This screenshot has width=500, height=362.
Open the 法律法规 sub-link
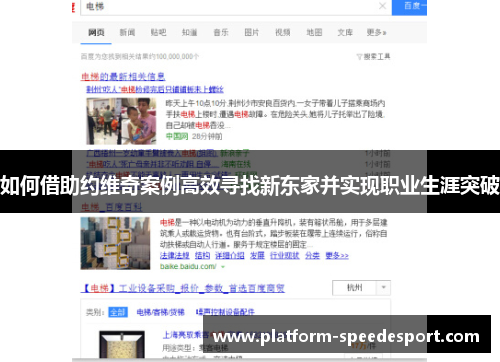[175, 256]
